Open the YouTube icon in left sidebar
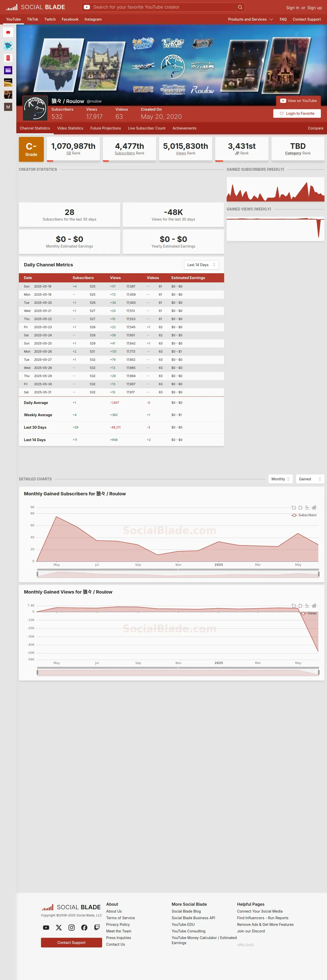 [x=8, y=32]
